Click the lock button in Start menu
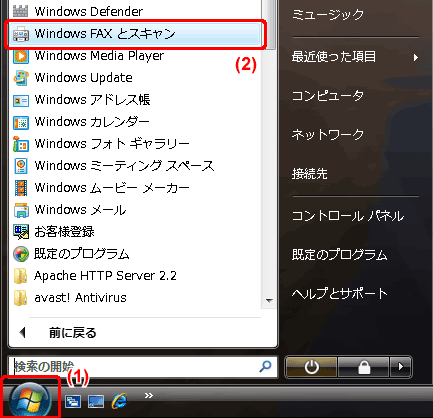Viewport: 433px width, 418px height. 364,367
